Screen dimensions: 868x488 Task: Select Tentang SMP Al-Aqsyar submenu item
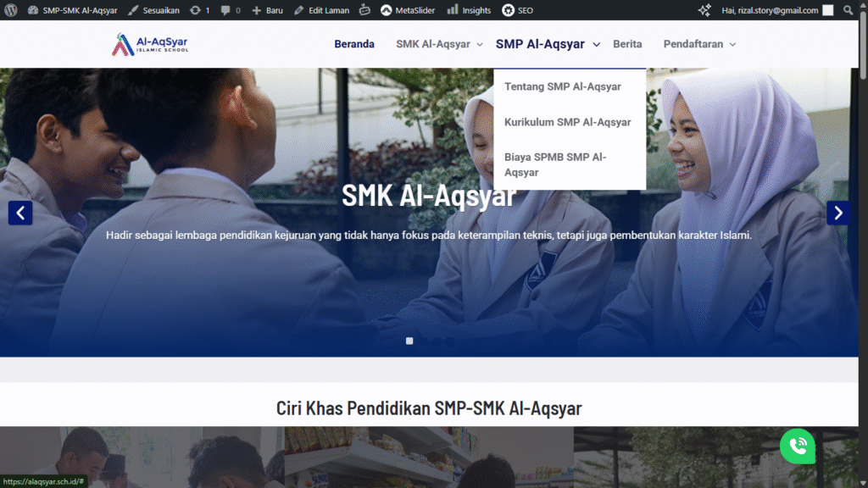click(x=562, y=86)
